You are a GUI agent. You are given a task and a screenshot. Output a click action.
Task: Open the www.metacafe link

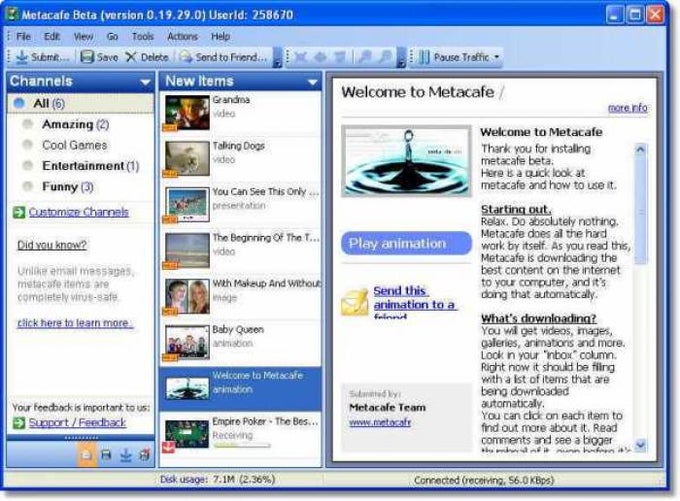point(380,422)
